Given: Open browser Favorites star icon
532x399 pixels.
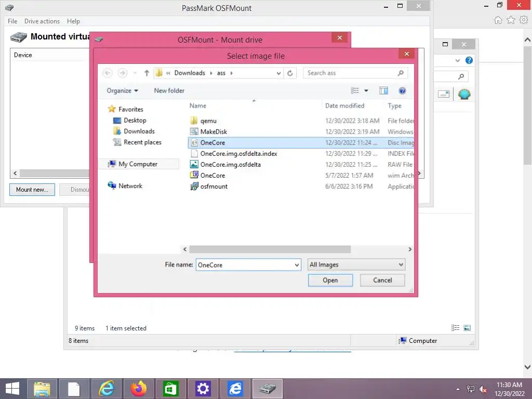Looking at the screenshot, I should pyautogui.click(x=511, y=20).
